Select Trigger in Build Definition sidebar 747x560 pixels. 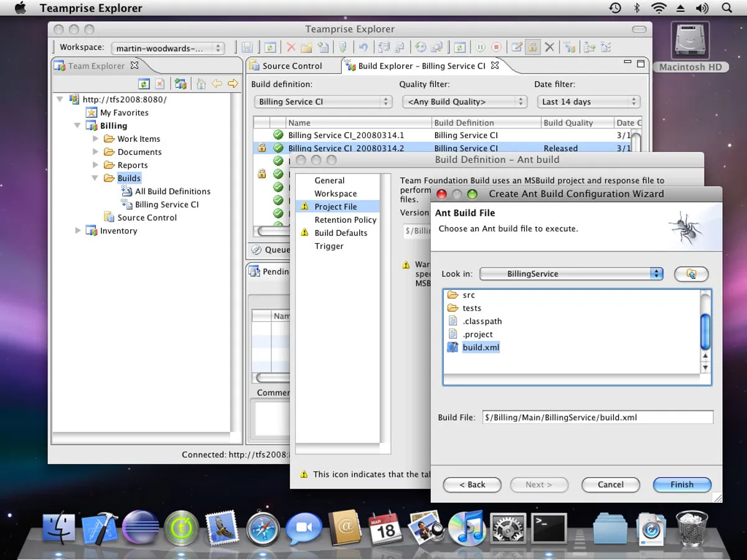coord(329,246)
